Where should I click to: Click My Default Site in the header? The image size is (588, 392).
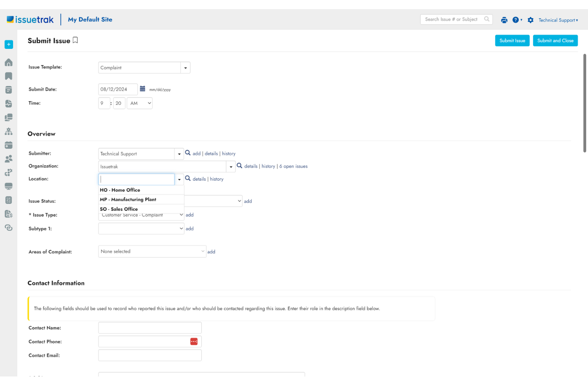pos(90,19)
